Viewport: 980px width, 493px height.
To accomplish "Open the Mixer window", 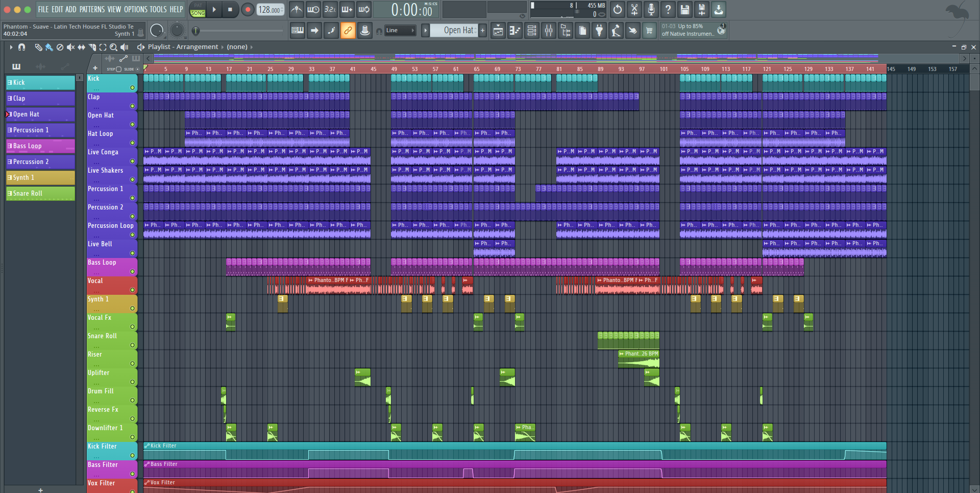I will pyautogui.click(x=549, y=31).
